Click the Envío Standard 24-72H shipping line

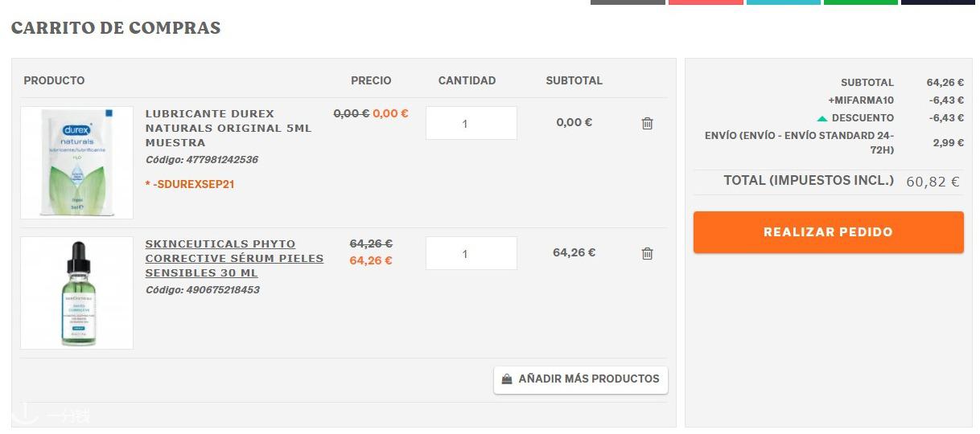tap(799, 142)
